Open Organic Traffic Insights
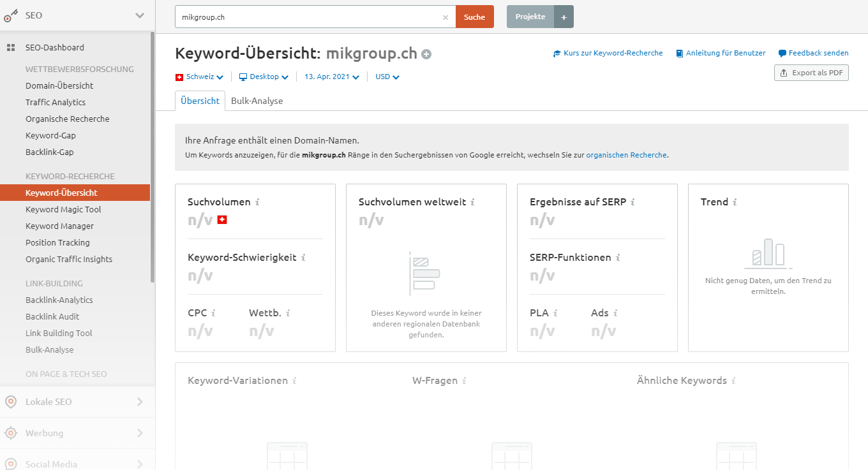 coord(69,260)
